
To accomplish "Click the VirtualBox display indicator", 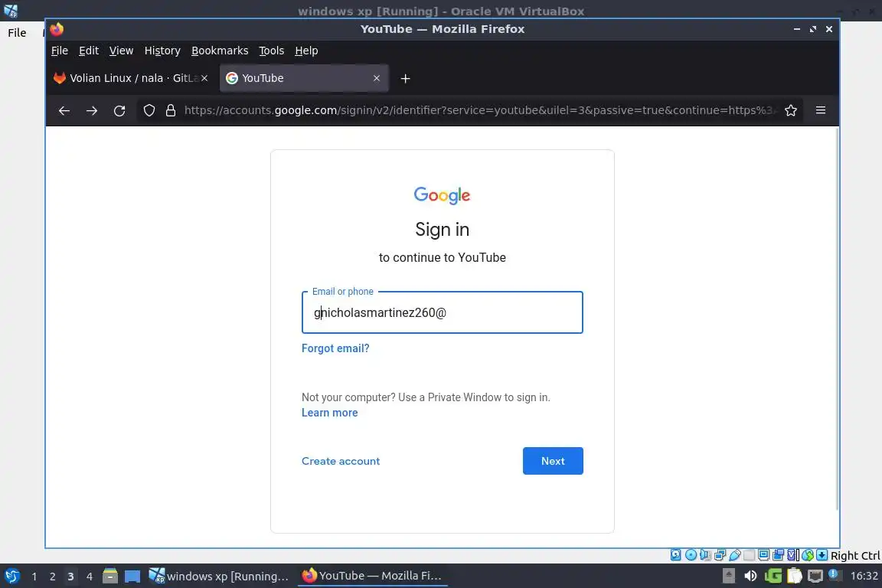I will [x=763, y=555].
